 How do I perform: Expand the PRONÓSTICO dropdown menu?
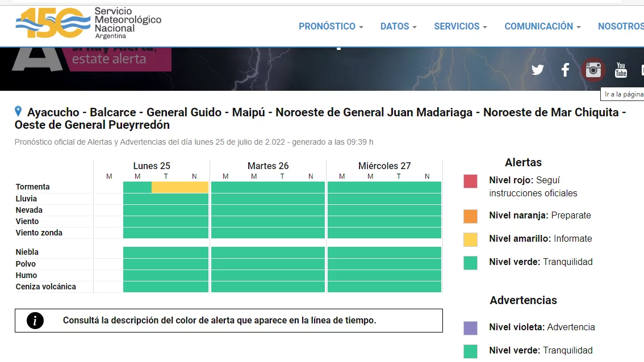tap(331, 27)
